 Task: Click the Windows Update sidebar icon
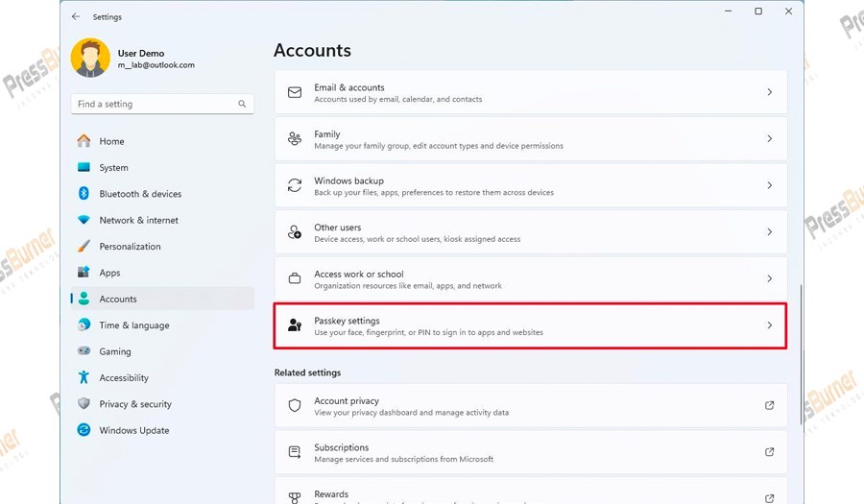(84, 430)
